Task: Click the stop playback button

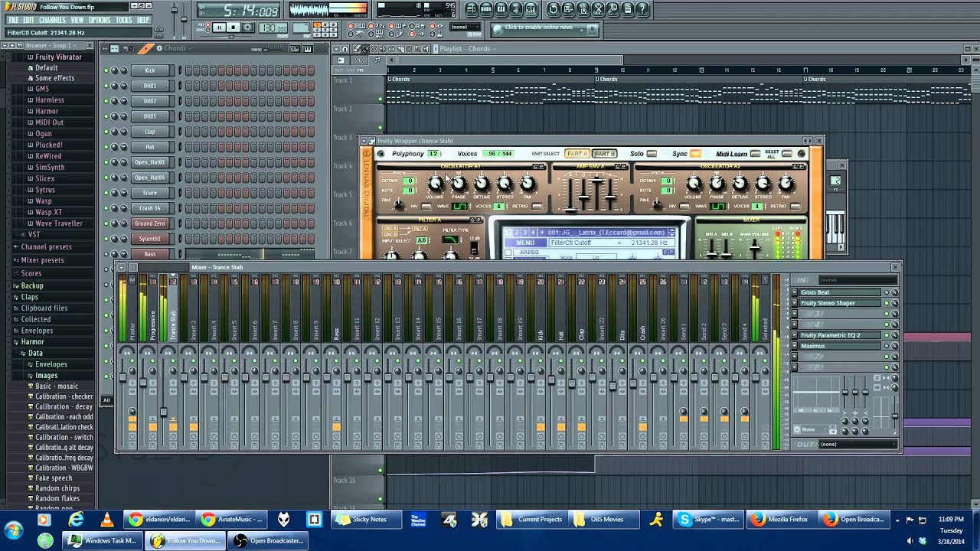Action: point(234,28)
